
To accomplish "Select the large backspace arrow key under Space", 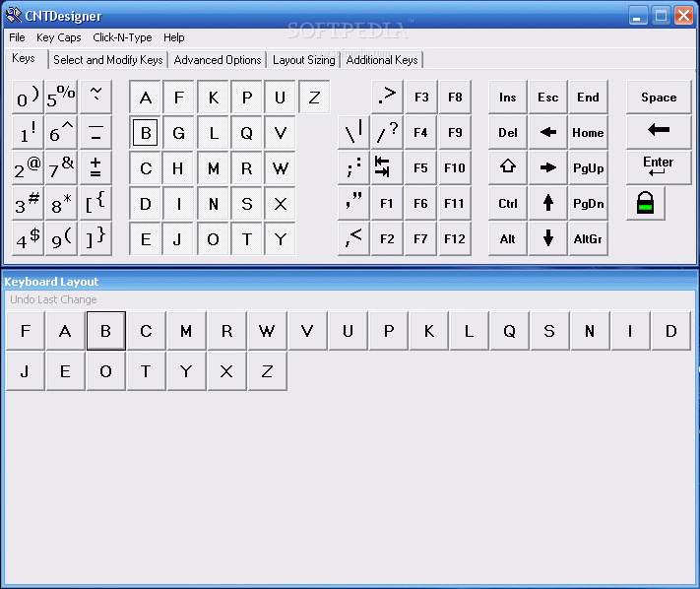I will click(659, 132).
